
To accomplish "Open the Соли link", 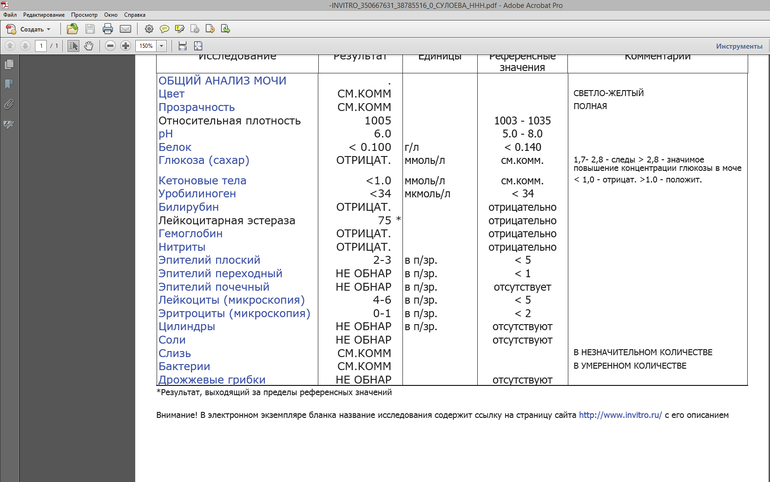I will click(x=172, y=340).
